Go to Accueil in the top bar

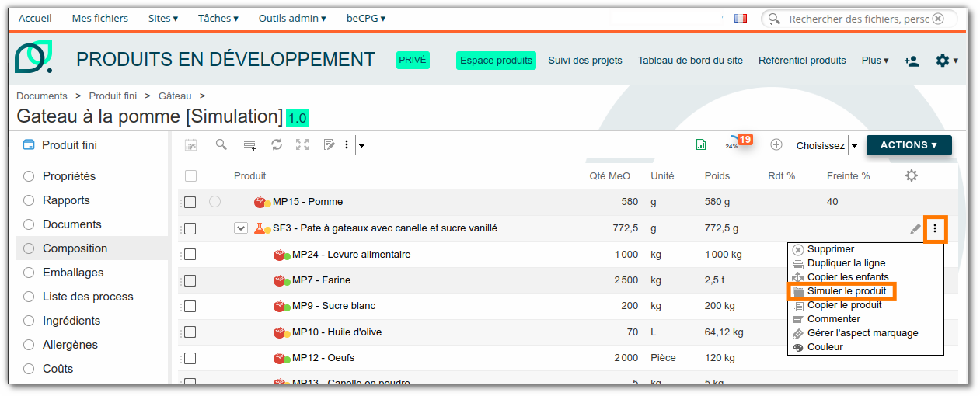[x=36, y=18]
